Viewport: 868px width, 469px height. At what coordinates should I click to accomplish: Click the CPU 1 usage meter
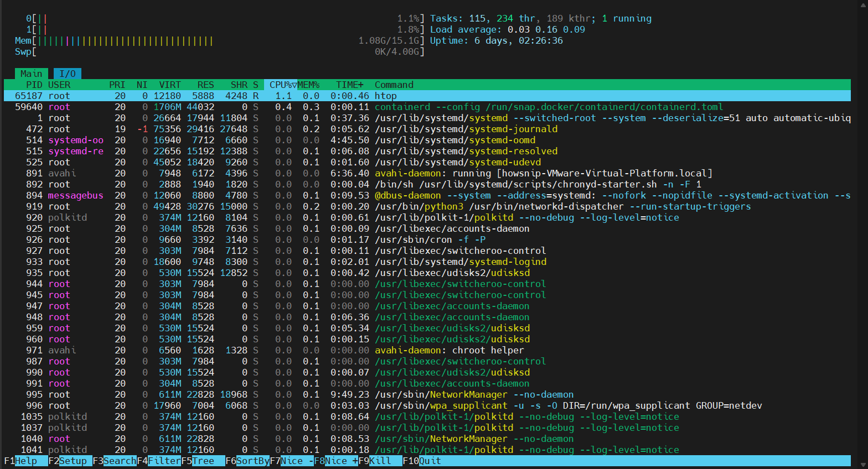pyautogui.click(x=225, y=29)
